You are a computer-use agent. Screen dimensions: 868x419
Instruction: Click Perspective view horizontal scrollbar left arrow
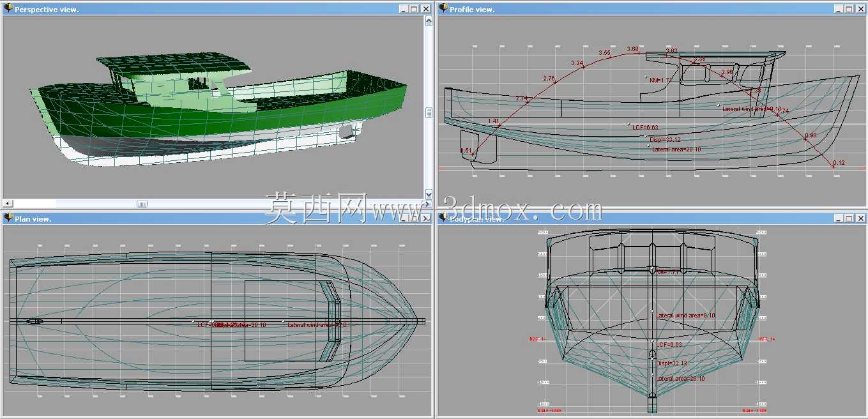pos(7,204)
